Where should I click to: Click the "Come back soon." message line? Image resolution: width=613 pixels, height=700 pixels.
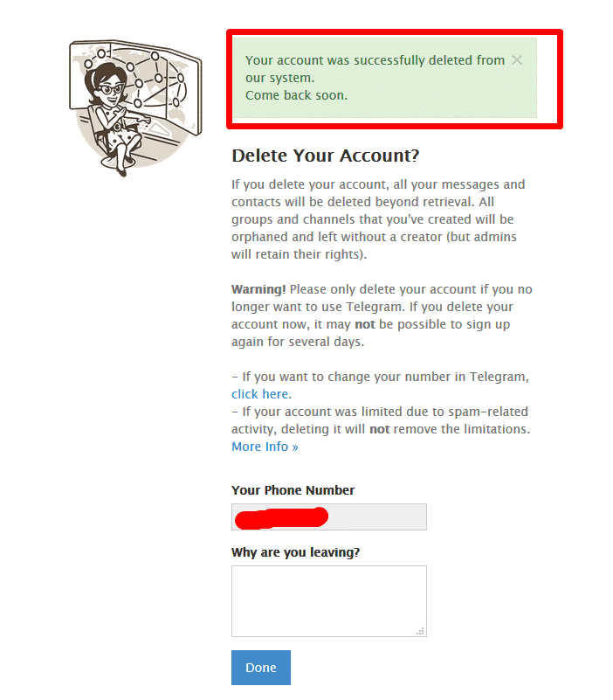[x=296, y=95]
